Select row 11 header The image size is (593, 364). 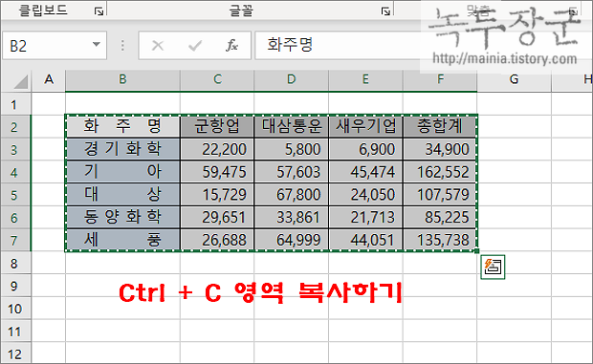pyautogui.click(x=15, y=332)
